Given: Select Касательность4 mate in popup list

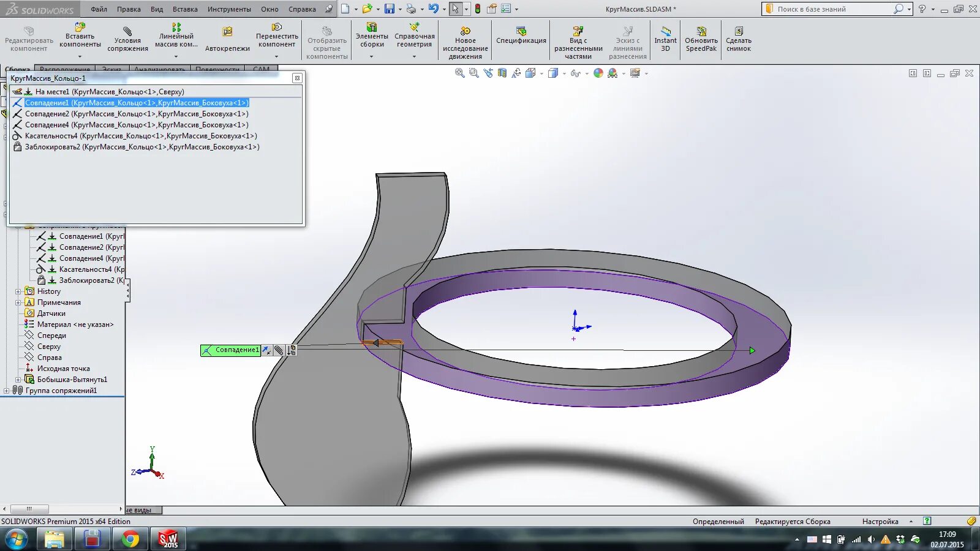Looking at the screenshot, I should coord(141,136).
